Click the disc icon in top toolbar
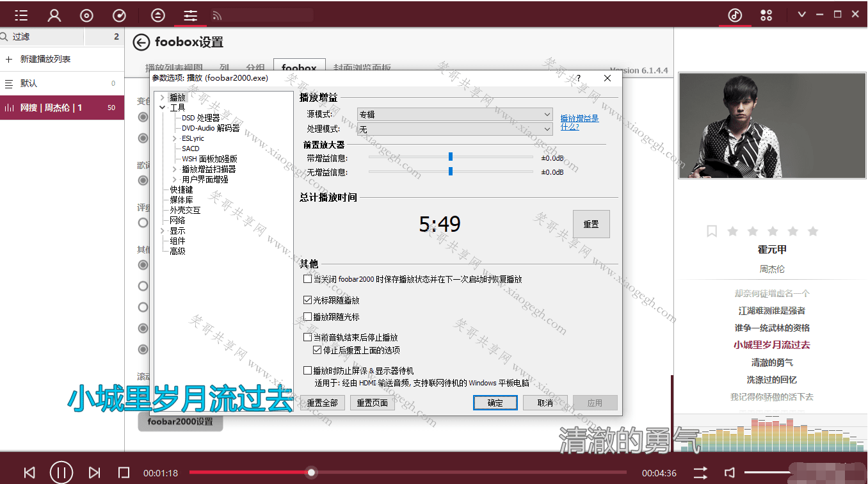Image resolution: width=868 pixels, height=484 pixels. tap(87, 15)
